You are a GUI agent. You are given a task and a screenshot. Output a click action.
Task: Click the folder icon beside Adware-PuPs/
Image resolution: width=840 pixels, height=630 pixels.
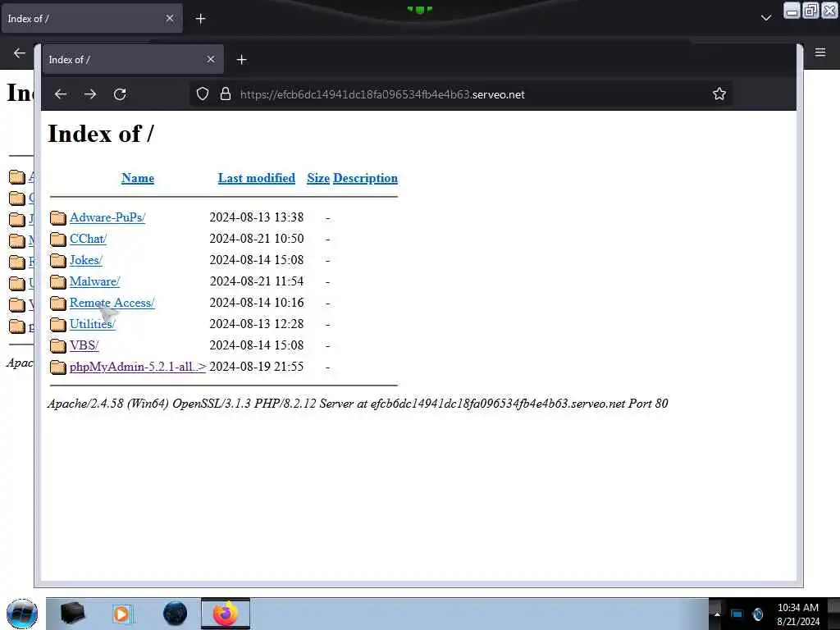(58, 217)
